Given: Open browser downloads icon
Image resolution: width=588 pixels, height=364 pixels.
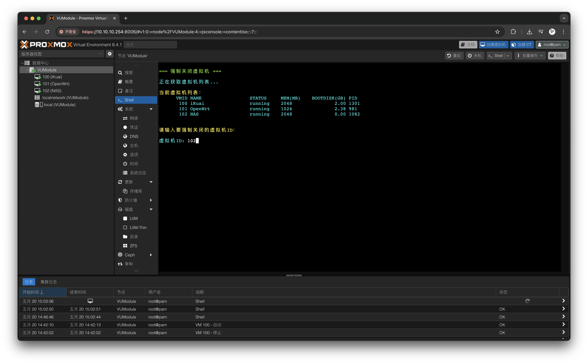Looking at the screenshot, I should tap(529, 32).
